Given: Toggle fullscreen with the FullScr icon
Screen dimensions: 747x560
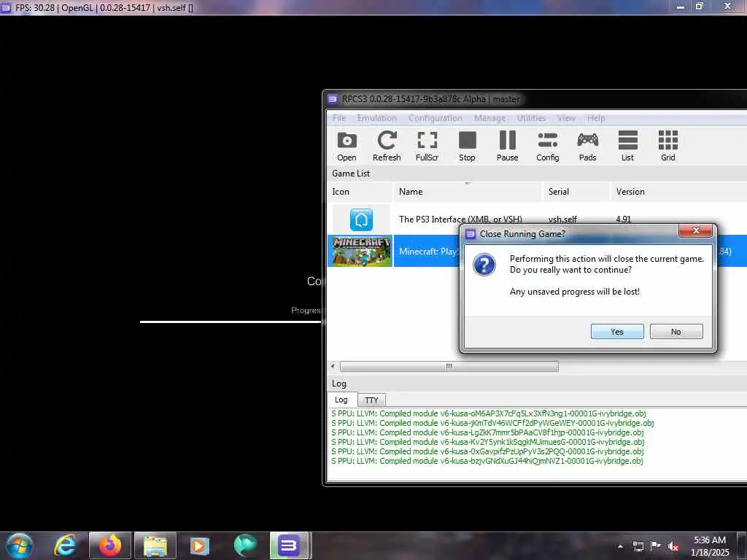Looking at the screenshot, I should point(427,146).
